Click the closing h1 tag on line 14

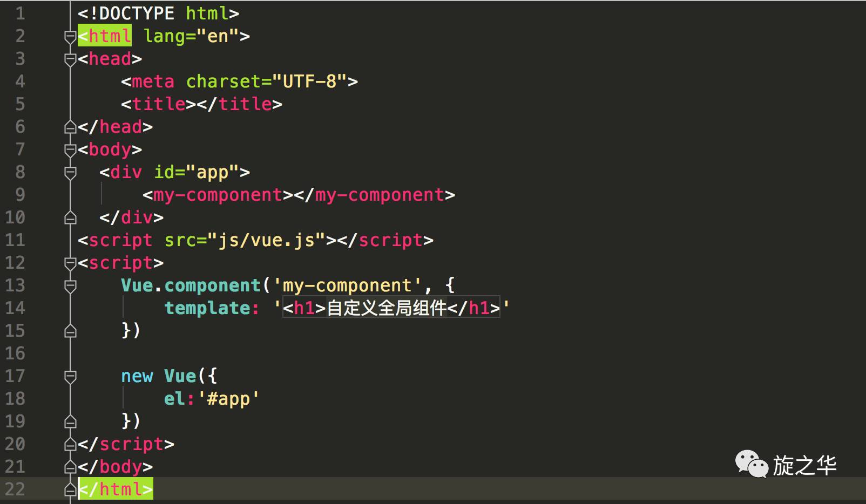point(473,308)
